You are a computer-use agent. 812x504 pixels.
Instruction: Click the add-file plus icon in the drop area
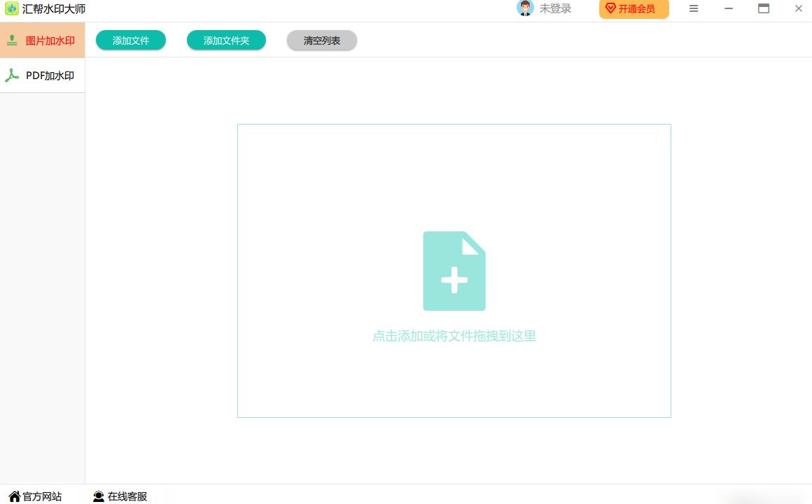(454, 271)
